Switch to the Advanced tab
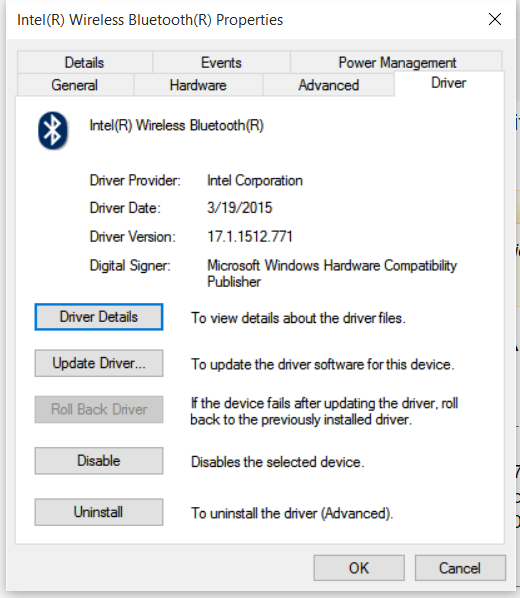Image resolution: width=520 pixels, height=598 pixels. 328,85
